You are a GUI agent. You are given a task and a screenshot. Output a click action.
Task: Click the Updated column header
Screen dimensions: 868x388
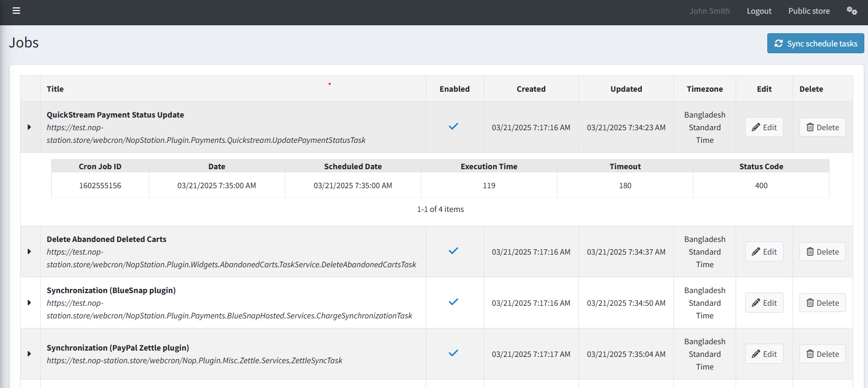626,89
